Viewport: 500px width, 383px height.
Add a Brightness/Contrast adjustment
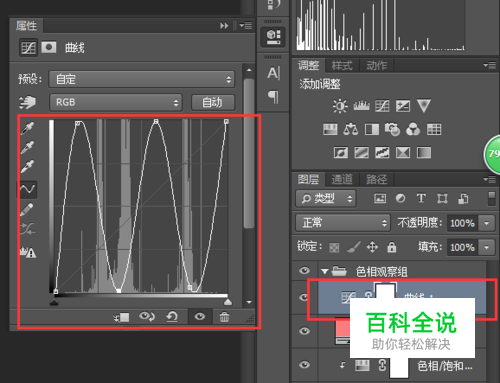(340, 106)
